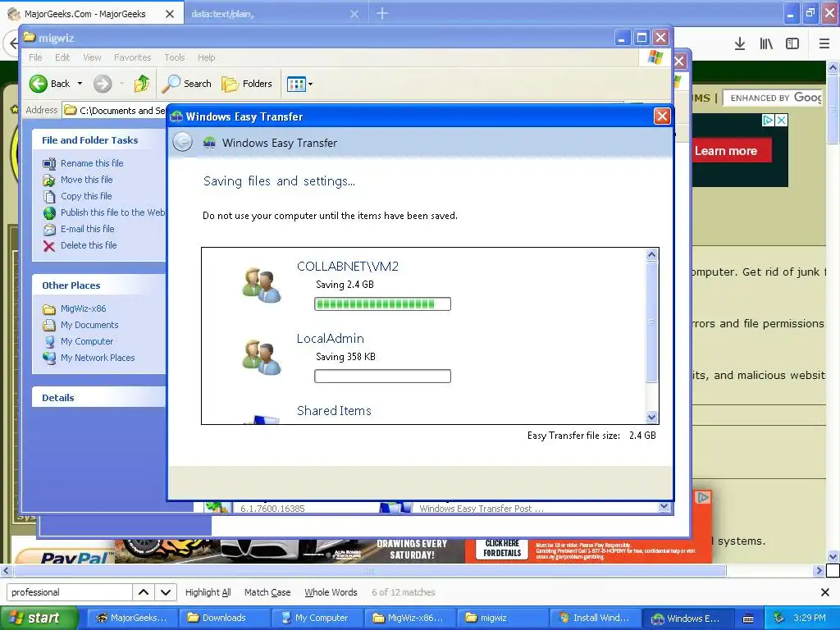Click the red X Delete icon
This screenshot has width=840, height=630.
(x=49, y=246)
